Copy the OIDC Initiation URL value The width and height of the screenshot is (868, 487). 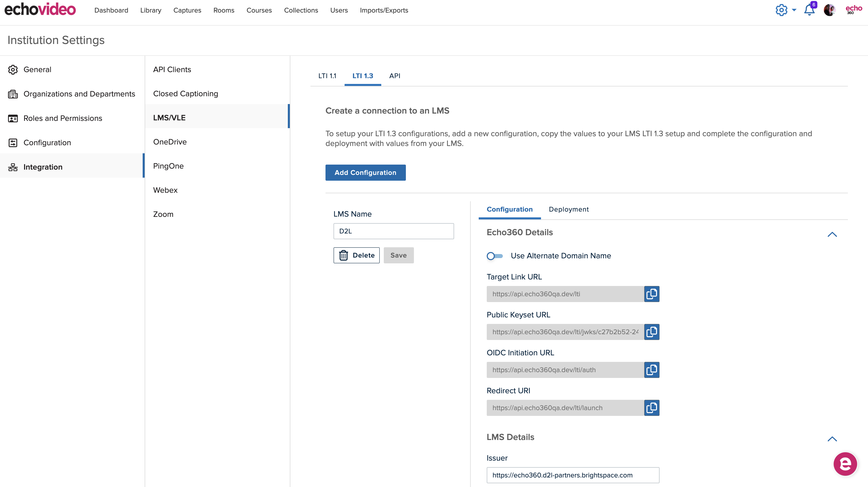(651, 370)
